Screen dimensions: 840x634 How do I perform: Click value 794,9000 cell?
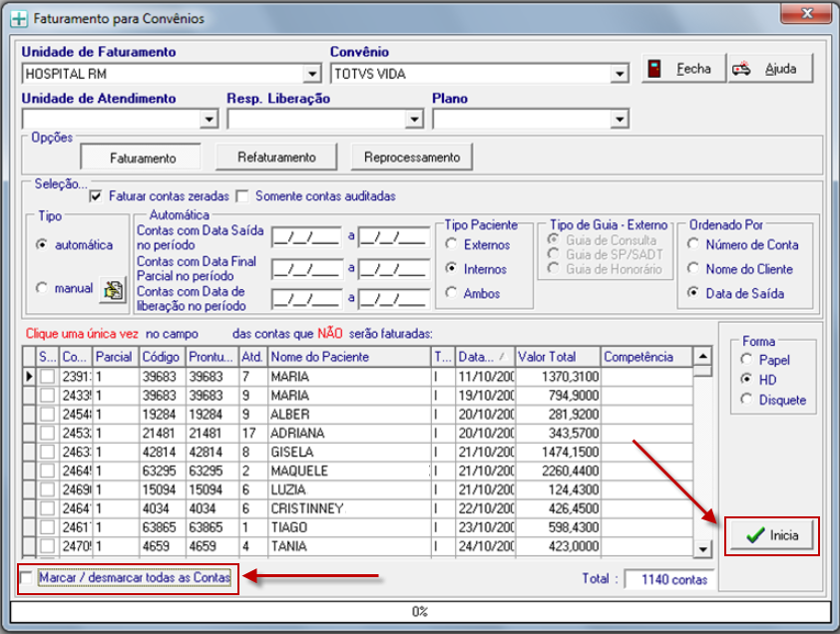coord(557,395)
